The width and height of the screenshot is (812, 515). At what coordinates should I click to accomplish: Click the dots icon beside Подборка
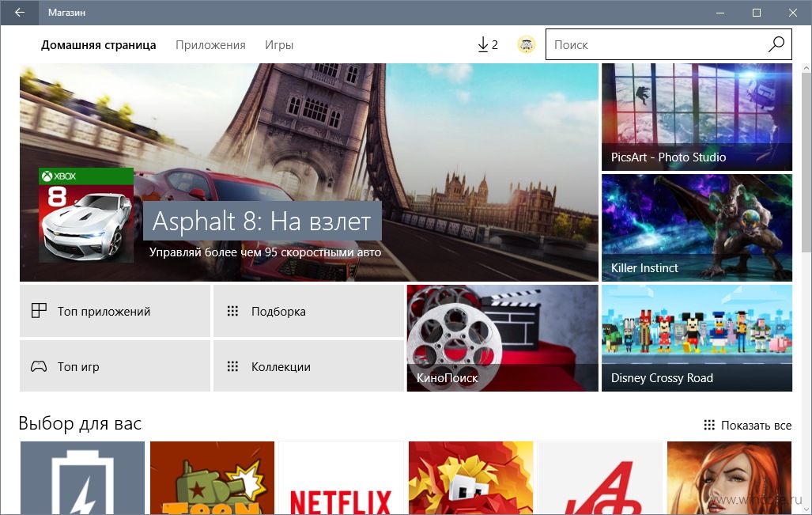click(x=232, y=311)
